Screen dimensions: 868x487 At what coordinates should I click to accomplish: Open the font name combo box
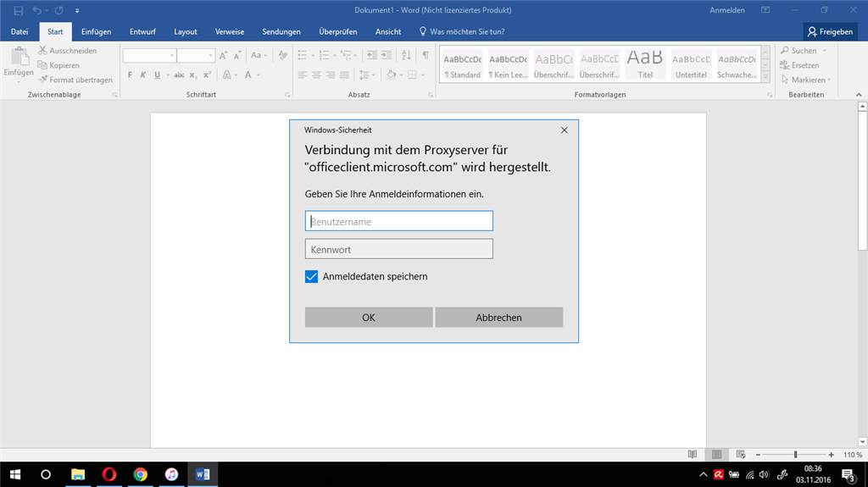pyautogui.click(x=149, y=55)
